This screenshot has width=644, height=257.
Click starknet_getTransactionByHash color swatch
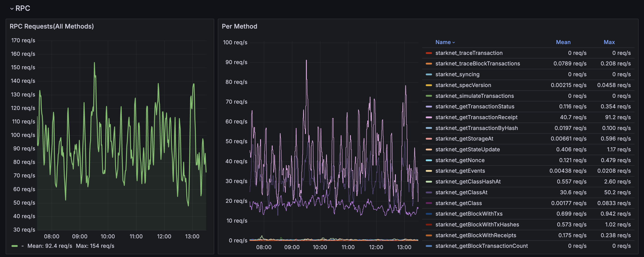[x=429, y=128]
